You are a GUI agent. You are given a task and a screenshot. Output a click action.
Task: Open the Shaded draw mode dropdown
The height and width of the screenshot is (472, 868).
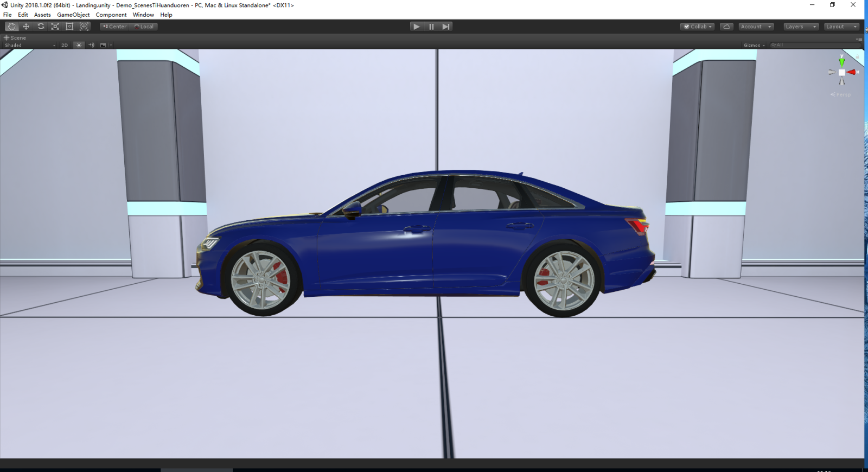pos(30,46)
